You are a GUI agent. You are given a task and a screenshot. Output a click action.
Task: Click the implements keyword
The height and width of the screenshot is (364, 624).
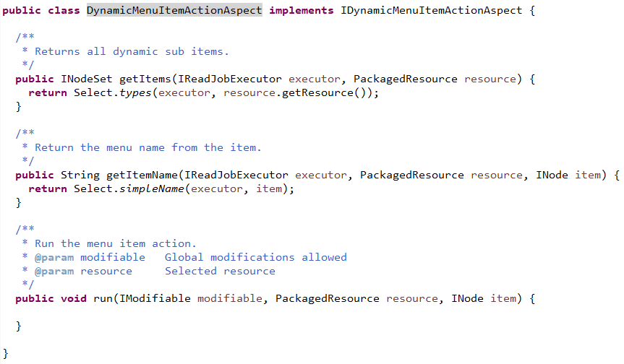tap(301, 11)
